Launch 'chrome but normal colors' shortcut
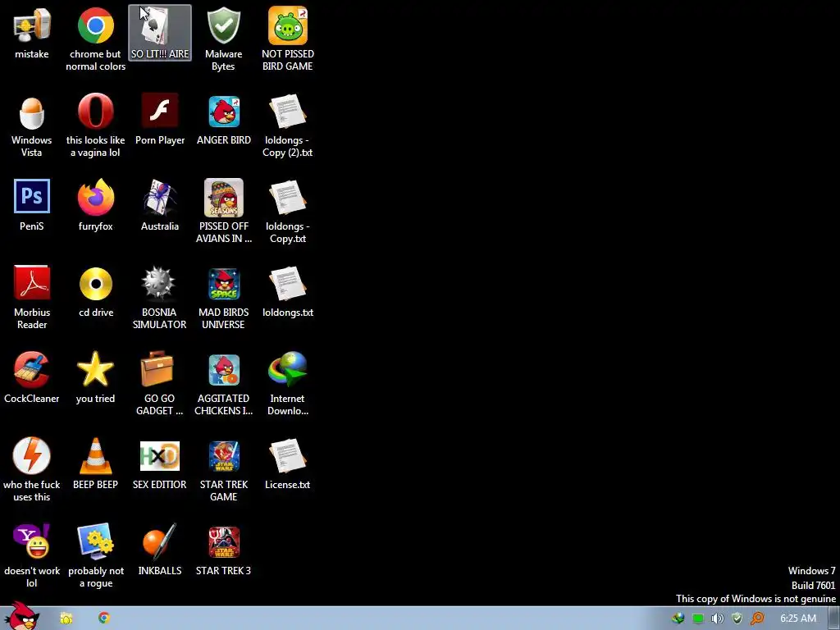Screen dimensions: 840x630 tap(95, 39)
